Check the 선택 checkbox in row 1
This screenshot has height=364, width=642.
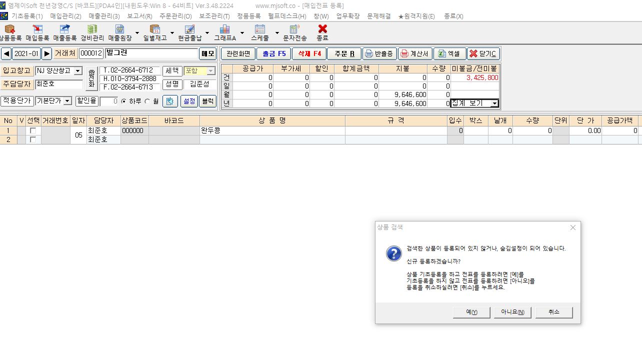pyautogui.click(x=33, y=130)
